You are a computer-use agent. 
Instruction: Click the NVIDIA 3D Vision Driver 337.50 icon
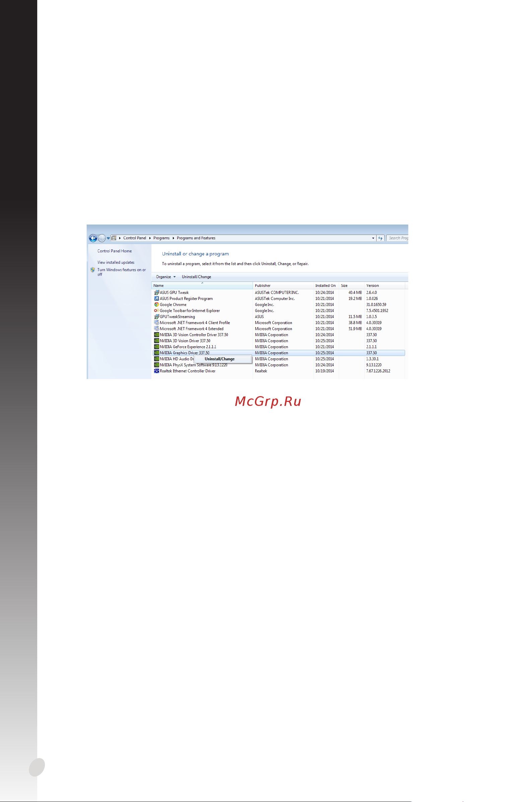pyautogui.click(x=156, y=341)
